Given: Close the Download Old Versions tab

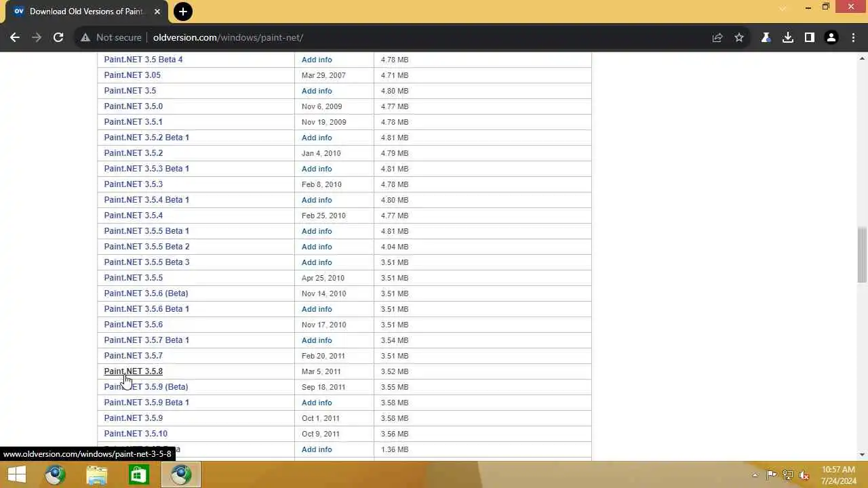Looking at the screenshot, I should point(157,12).
